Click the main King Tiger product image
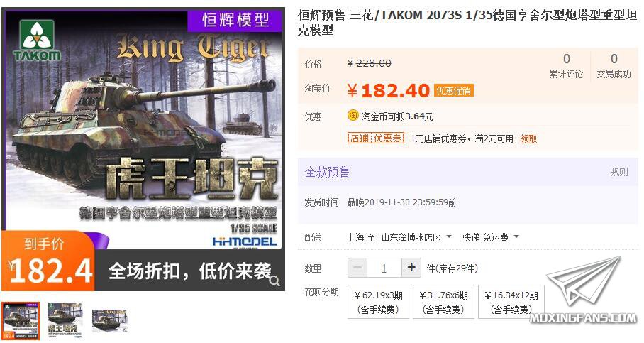 click(x=143, y=149)
